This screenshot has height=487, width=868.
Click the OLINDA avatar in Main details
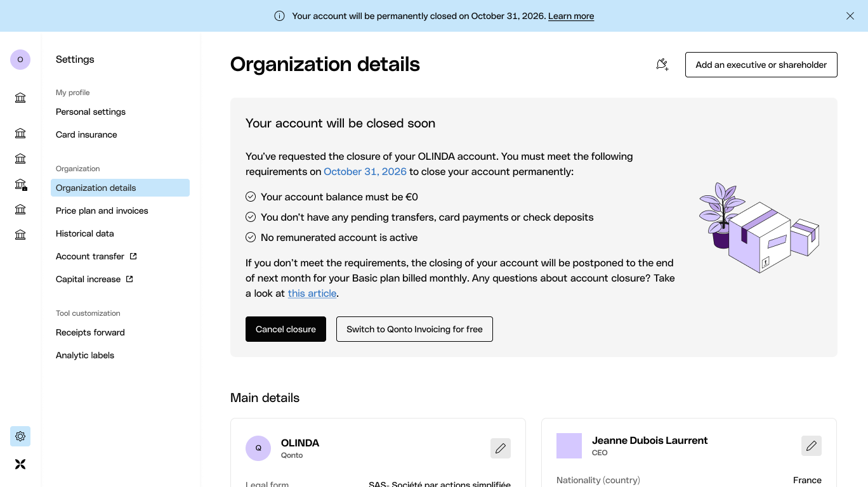(x=258, y=448)
